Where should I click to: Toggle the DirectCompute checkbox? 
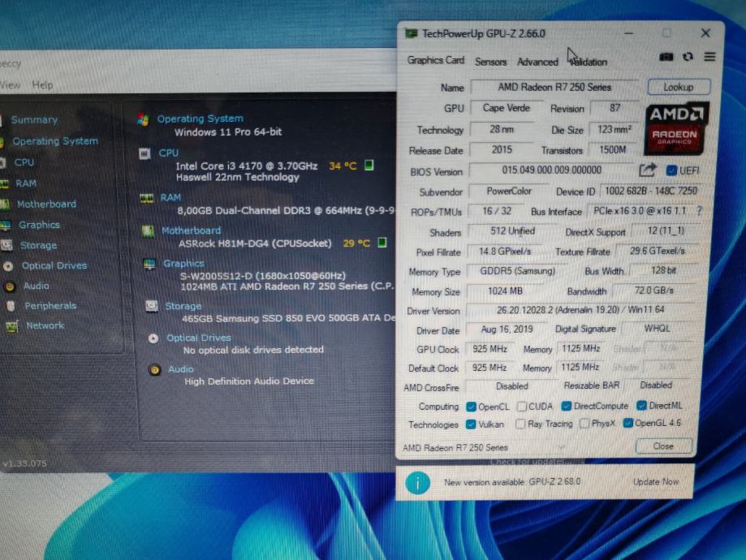566,406
